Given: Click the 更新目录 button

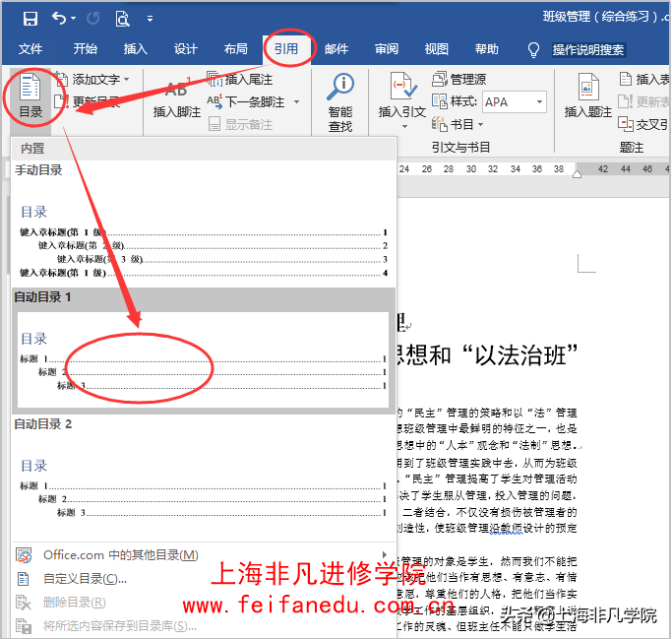Looking at the screenshot, I should [89, 102].
